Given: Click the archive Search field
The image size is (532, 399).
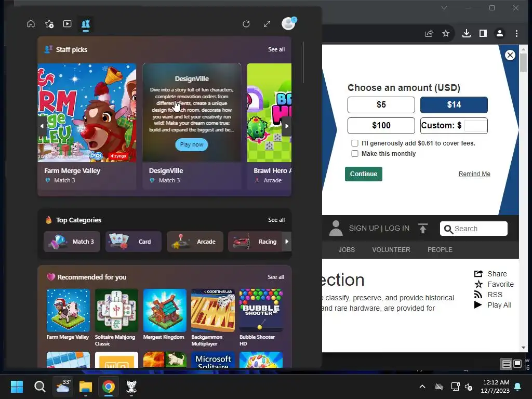Looking at the screenshot, I should [474, 229].
